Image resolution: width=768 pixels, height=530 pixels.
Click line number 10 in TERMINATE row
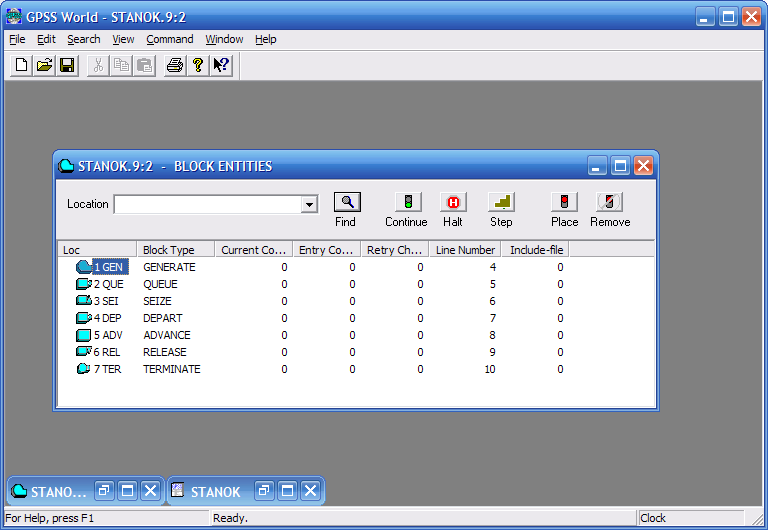point(490,369)
